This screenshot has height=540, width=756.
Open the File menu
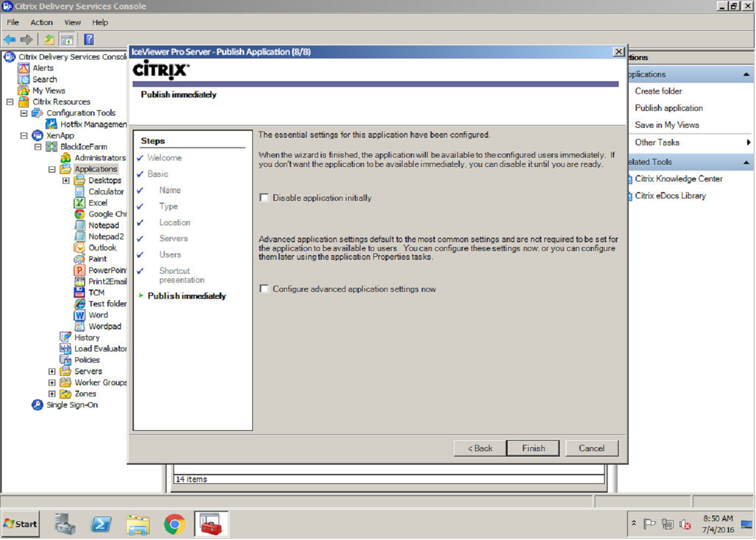[13, 23]
